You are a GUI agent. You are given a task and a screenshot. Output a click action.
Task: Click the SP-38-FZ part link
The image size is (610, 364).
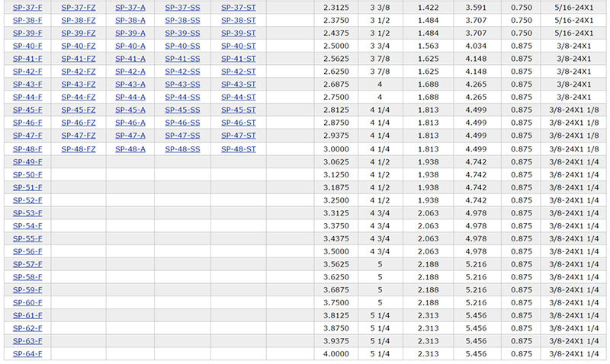coord(79,21)
